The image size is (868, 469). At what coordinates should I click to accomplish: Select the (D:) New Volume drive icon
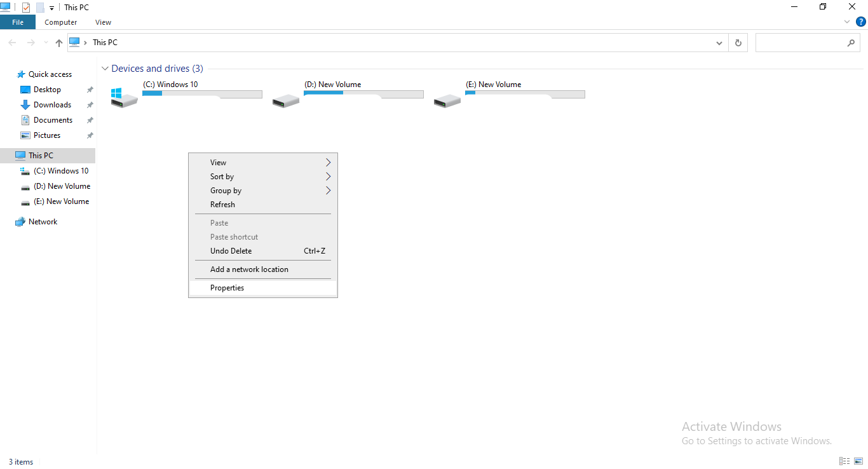[x=285, y=100]
